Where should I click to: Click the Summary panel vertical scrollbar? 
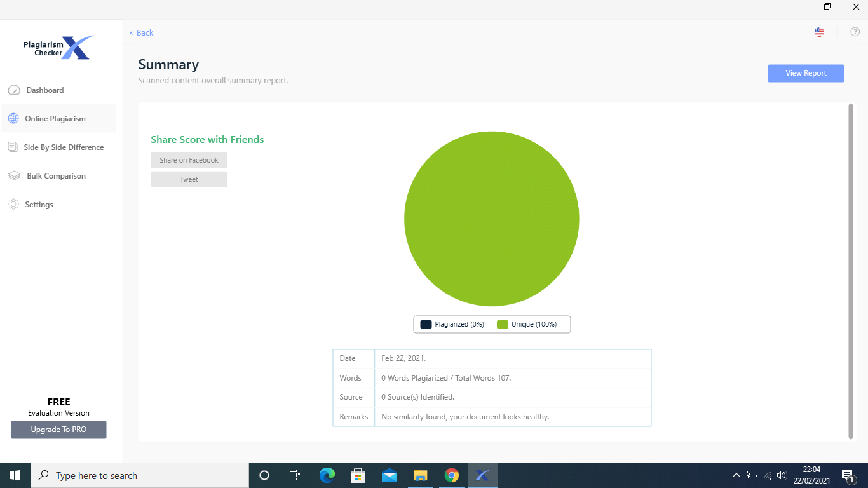click(851, 271)
